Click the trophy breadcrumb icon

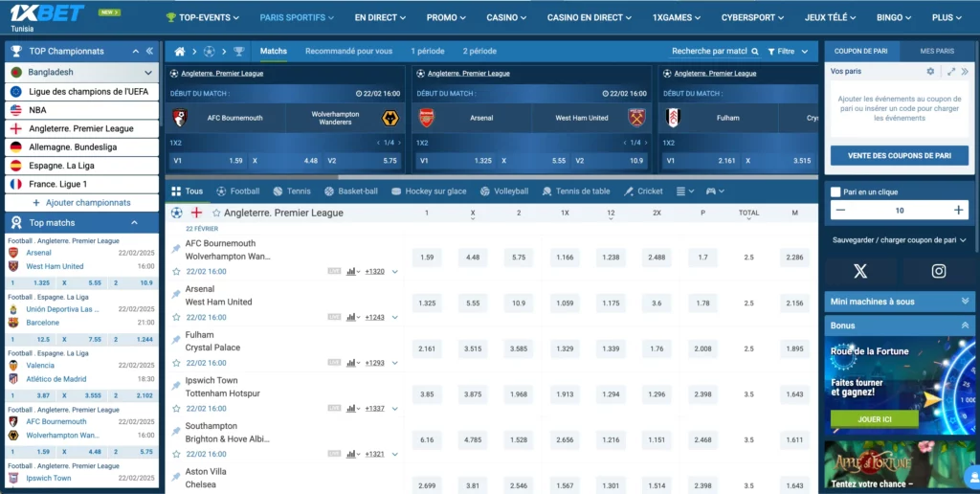pyautogui.click(x=238, y=52)
